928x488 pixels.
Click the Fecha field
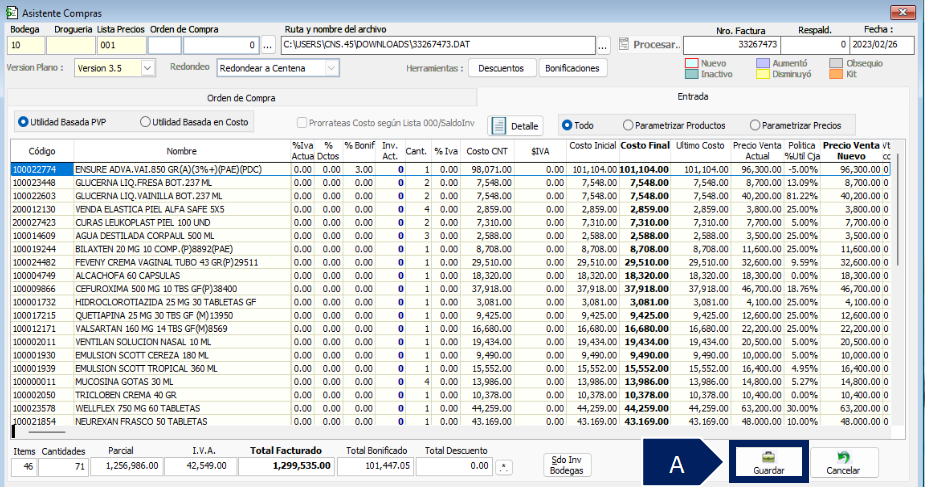click(x=882, y=45)
